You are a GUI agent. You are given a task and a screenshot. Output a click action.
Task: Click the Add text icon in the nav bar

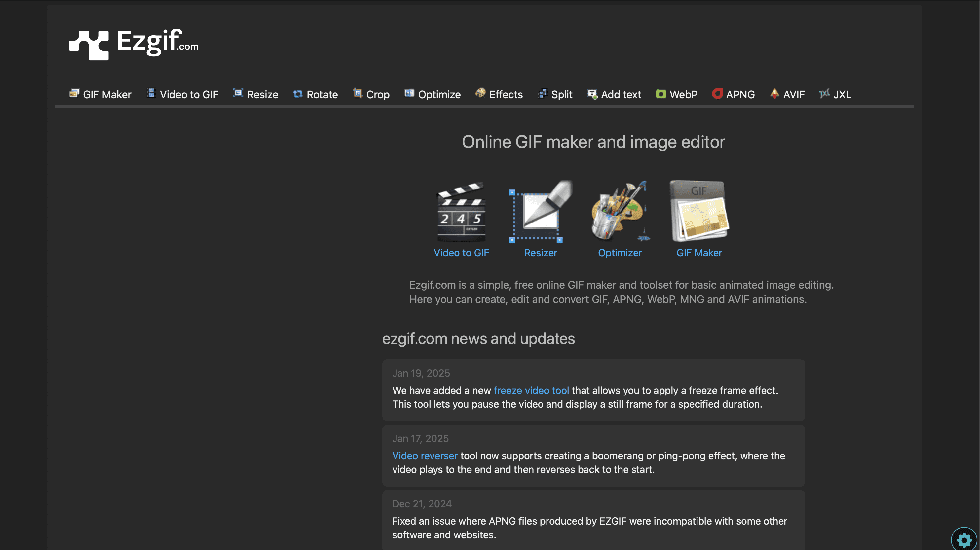click(x=592, y=94)
